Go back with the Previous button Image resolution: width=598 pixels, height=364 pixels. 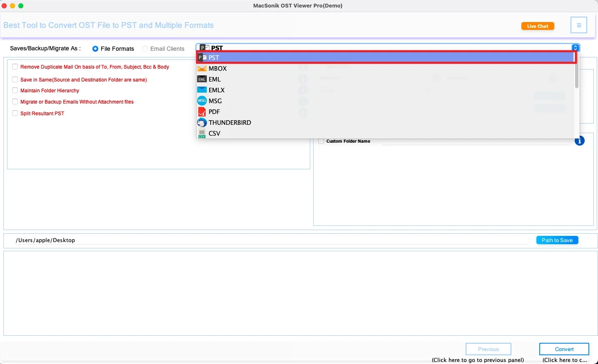pyautogui.click(x=488, y=349)
